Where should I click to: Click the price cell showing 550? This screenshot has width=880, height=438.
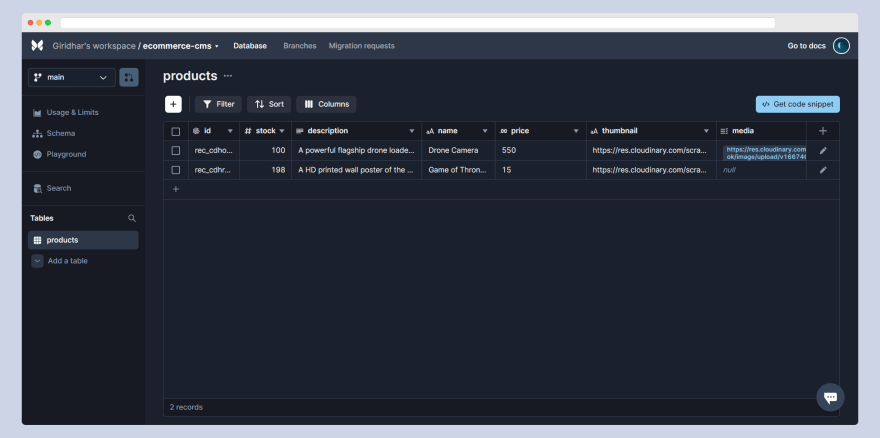[x=540, y=150]
